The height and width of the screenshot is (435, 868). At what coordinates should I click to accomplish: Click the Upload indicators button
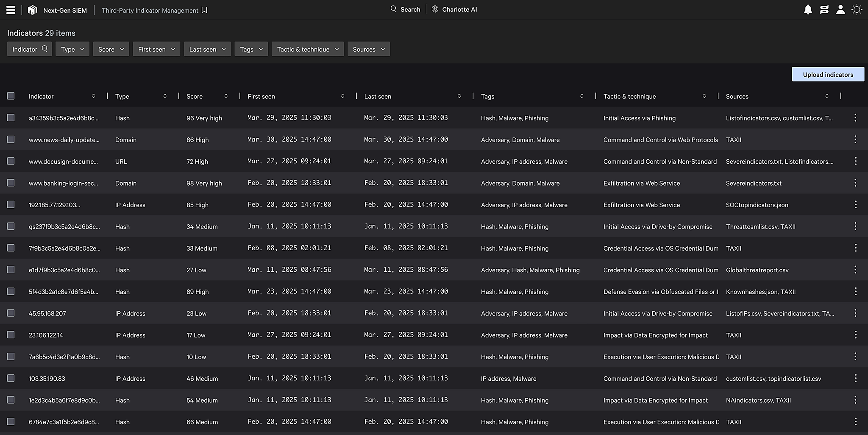tap(828, 75)
